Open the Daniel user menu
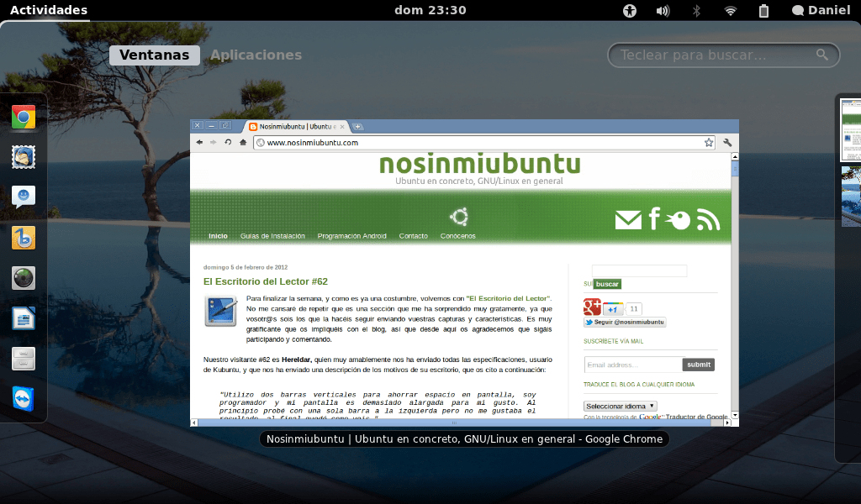 tap(821, 10)
